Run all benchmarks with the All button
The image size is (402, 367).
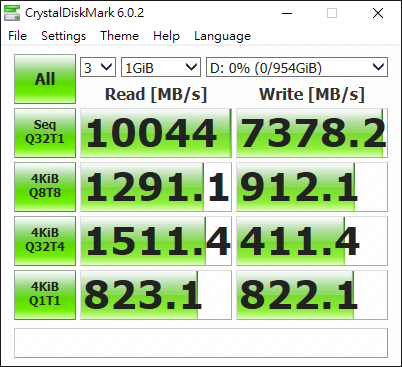45,79
